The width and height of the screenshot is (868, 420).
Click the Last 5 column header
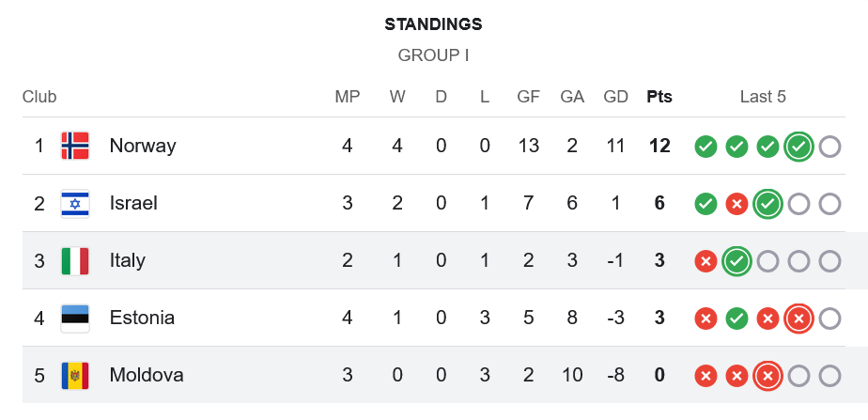coord(763,97)
